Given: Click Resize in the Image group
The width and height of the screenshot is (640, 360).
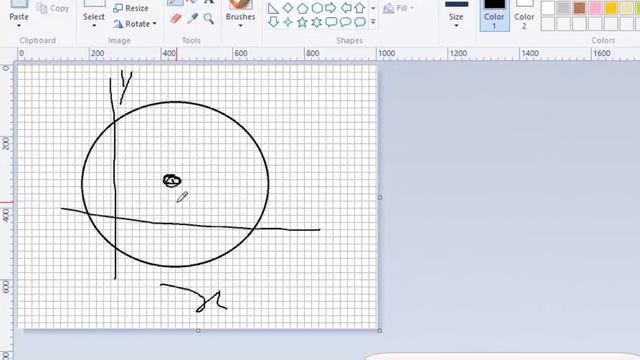Looking at the screenshot, I should coord(131,8).
